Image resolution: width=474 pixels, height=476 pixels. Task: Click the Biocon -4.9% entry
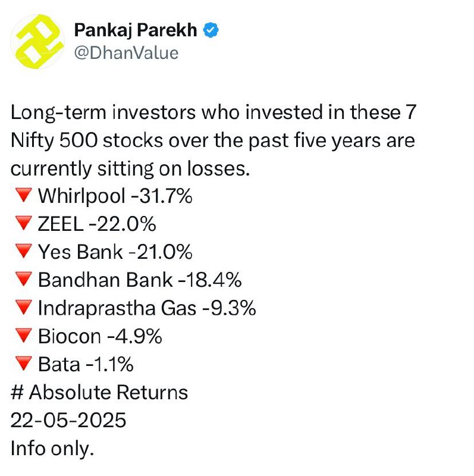[x=100, y=336]
